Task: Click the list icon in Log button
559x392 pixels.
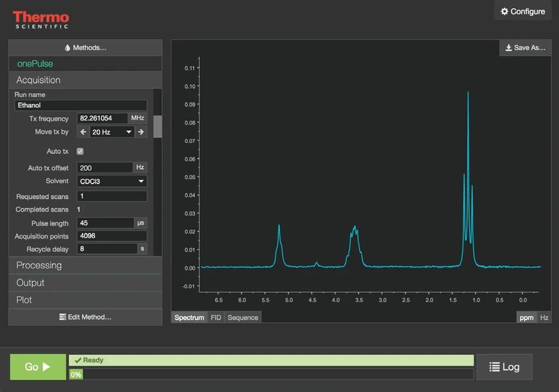Action: click(x=494, y=367)
